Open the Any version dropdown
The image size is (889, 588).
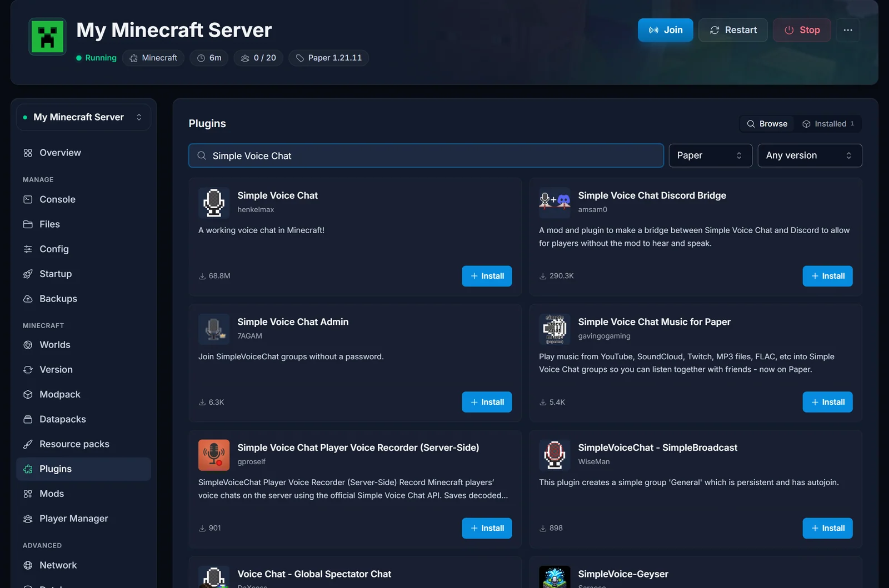810,155
